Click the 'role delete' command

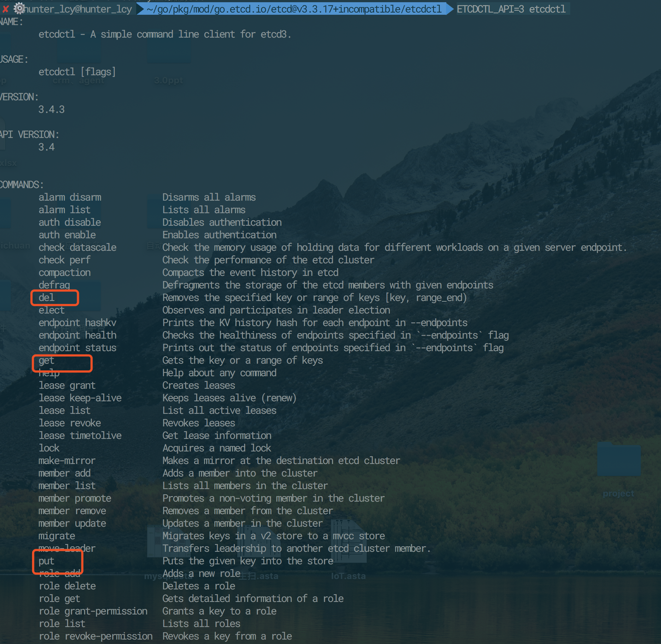click(x=67, y=586)
